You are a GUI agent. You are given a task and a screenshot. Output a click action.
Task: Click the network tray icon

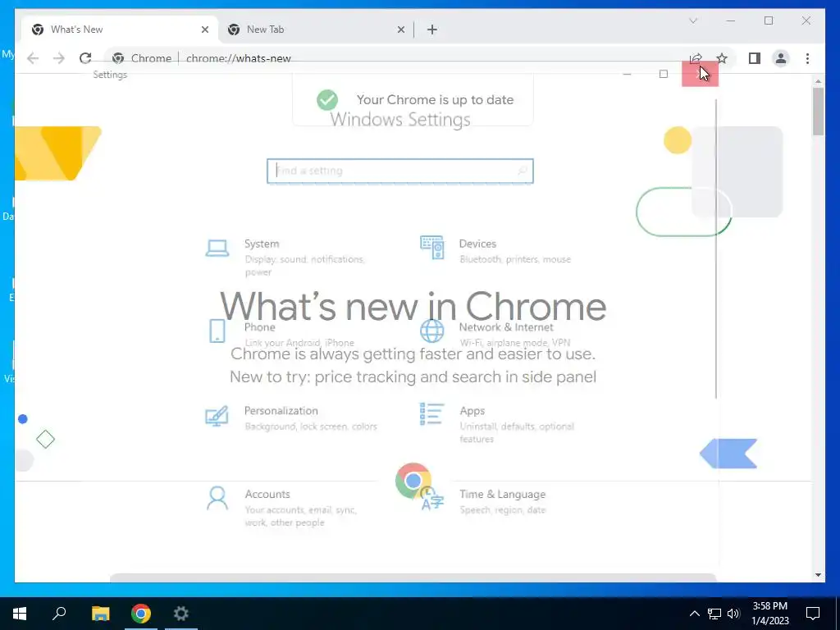point(714,614)
